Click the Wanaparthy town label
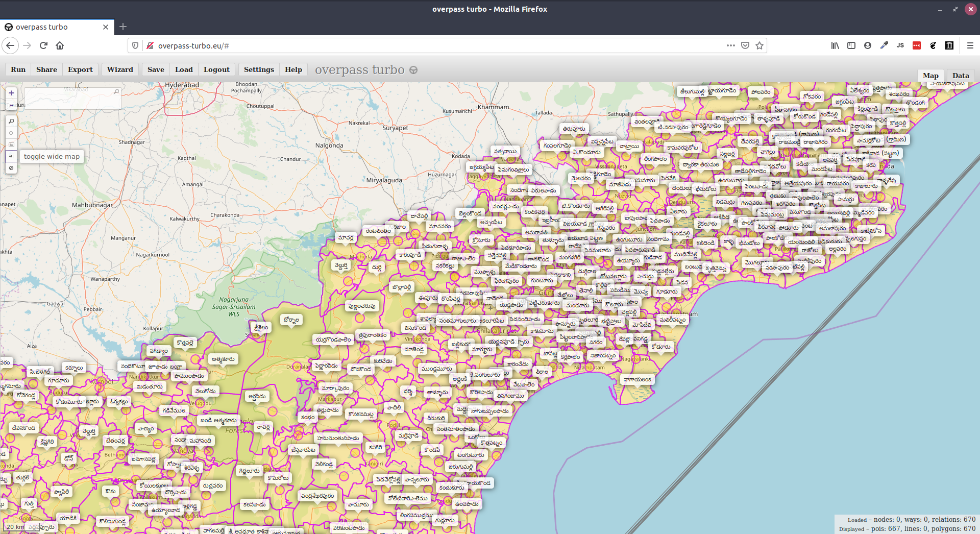The image size is (980, 534). tap(105, 279)
